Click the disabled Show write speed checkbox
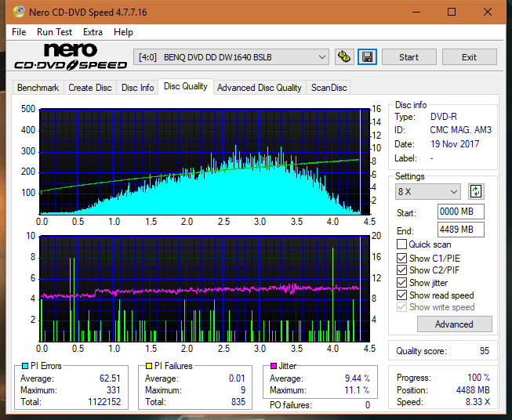This screenshot has width=512, height=420. point(401,307)
